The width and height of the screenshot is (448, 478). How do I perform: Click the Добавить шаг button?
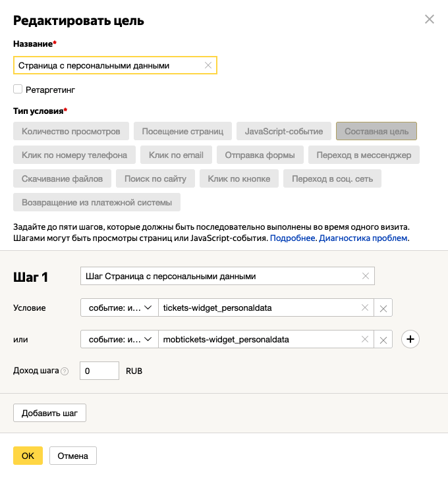click(x=49, y=413)
